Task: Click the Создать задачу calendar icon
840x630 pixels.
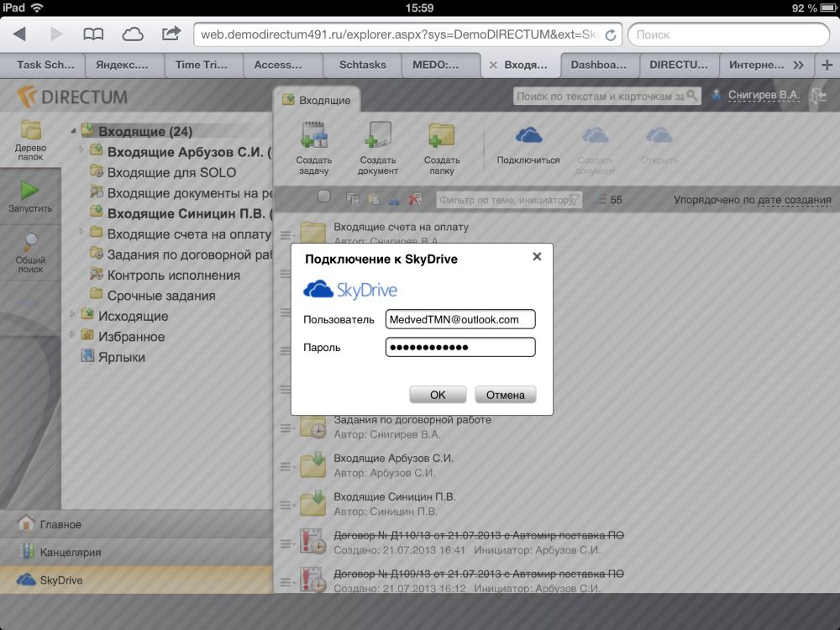Action: coord(314,134)
